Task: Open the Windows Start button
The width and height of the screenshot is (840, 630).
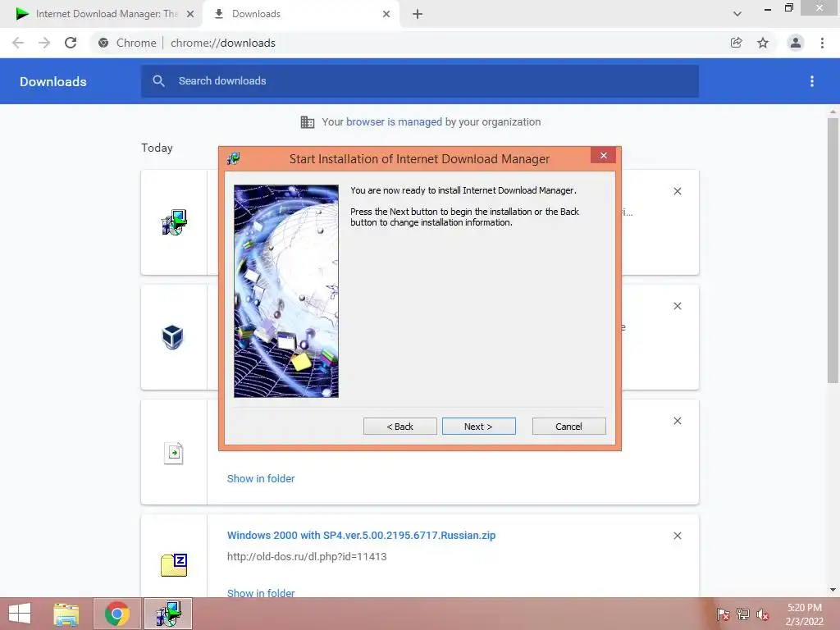Action: click(20, 614)
